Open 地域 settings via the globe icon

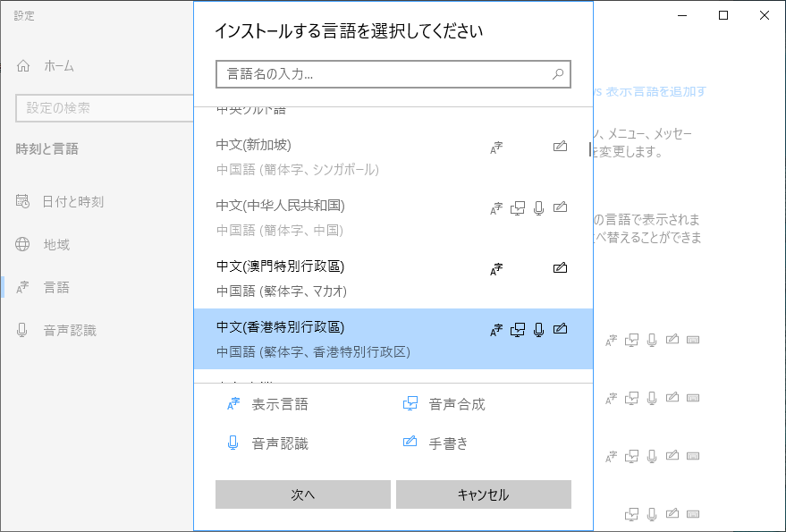[x=22, y=244]
